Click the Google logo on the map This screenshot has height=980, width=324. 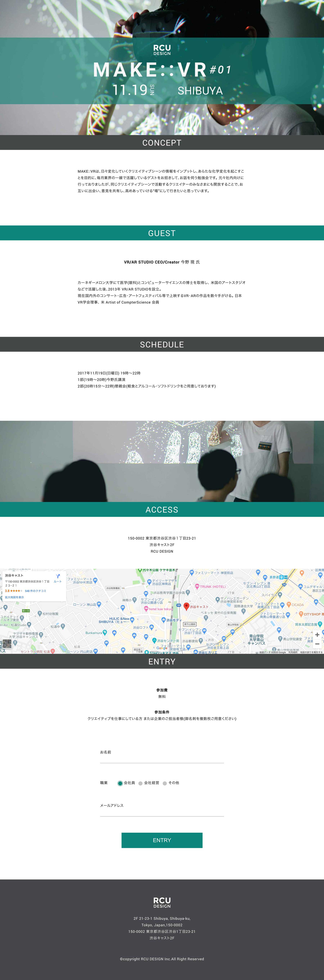click(162, 648)
